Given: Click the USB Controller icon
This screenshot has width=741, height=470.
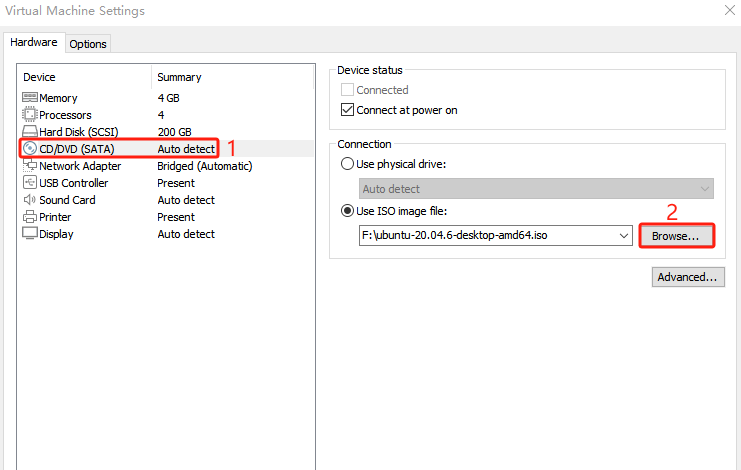Looking at the screenshot, I should coord(30,182).
